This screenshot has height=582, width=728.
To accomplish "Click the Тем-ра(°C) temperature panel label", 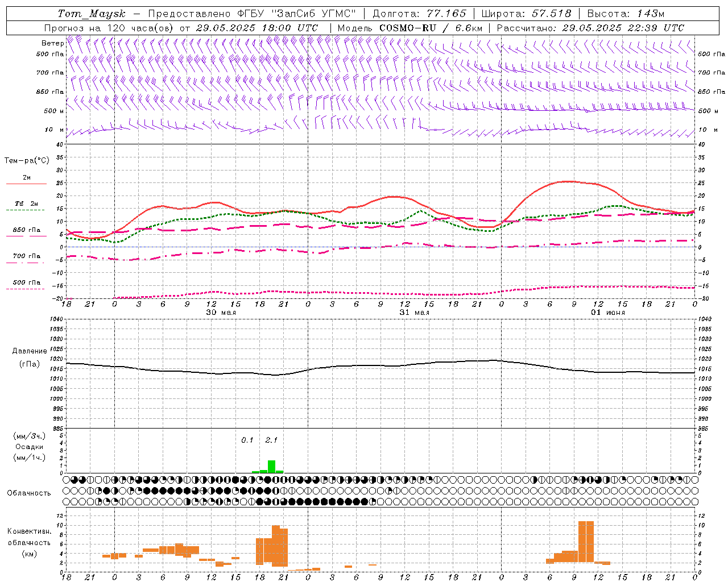I will point(27,161).
